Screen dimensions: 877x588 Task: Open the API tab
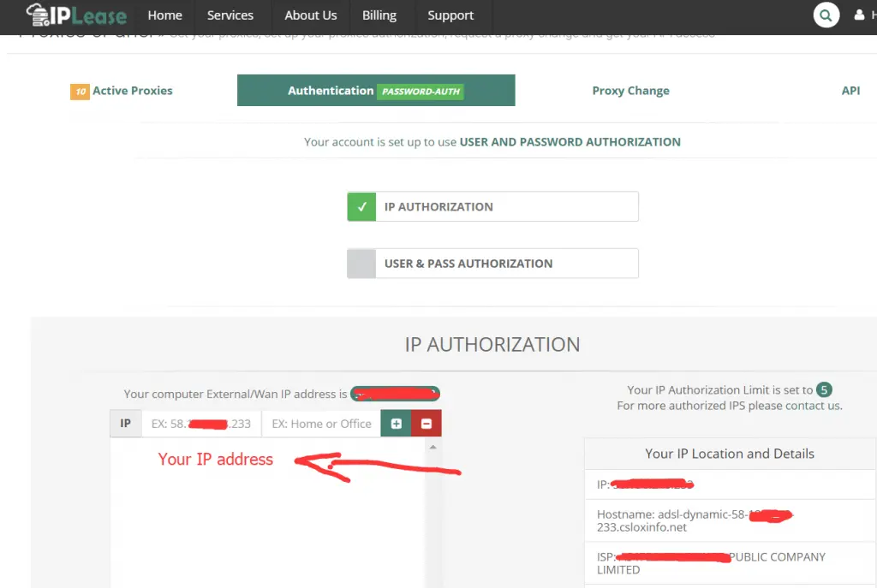pos(850,91)
